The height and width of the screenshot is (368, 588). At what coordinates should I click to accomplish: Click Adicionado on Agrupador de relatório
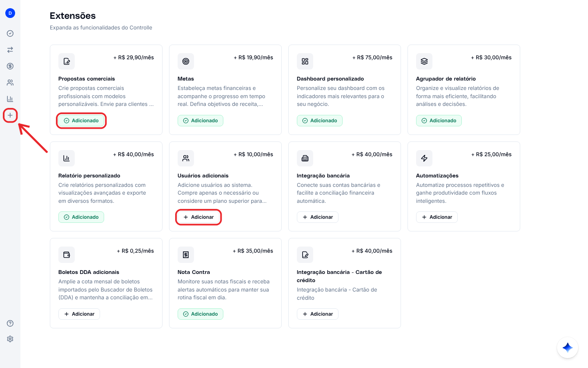[439, 121]
